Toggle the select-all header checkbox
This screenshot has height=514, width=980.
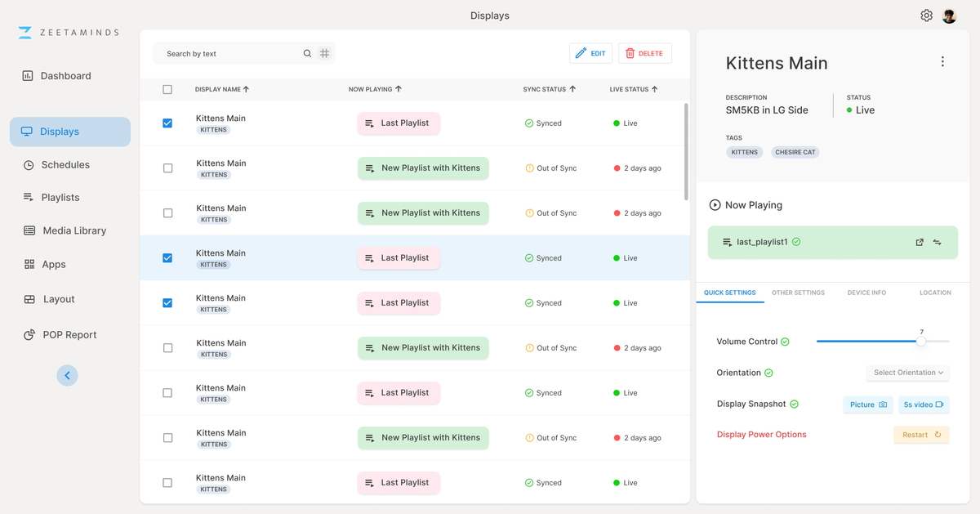click(x=167, y=89)
